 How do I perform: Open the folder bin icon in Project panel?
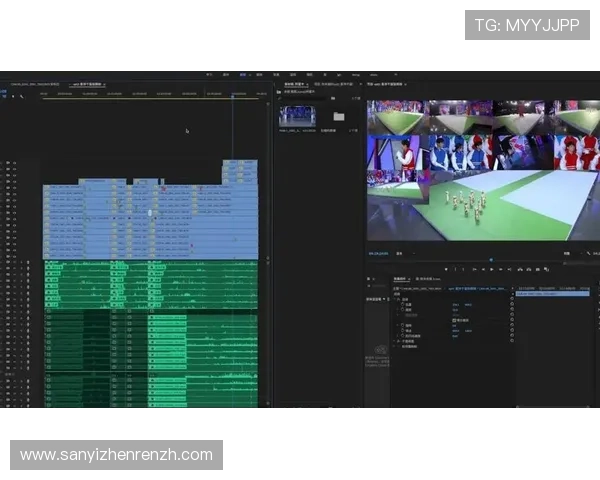(339, 116)
